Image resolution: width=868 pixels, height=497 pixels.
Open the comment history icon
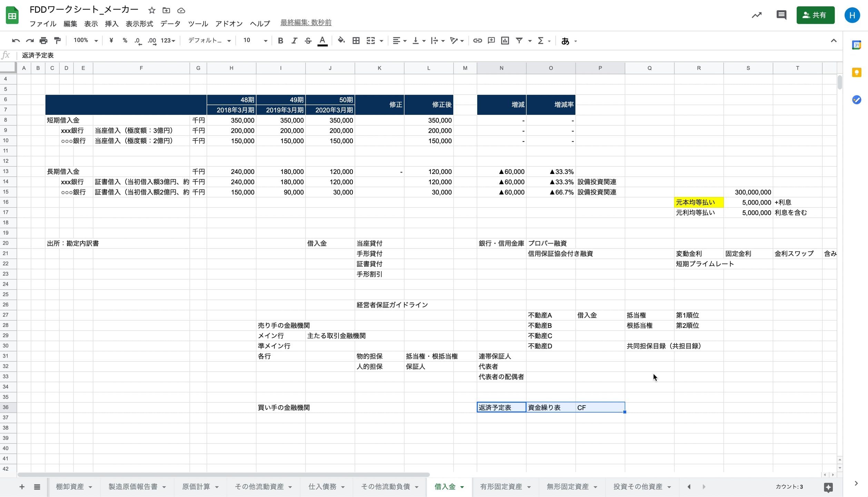point(781,15)
